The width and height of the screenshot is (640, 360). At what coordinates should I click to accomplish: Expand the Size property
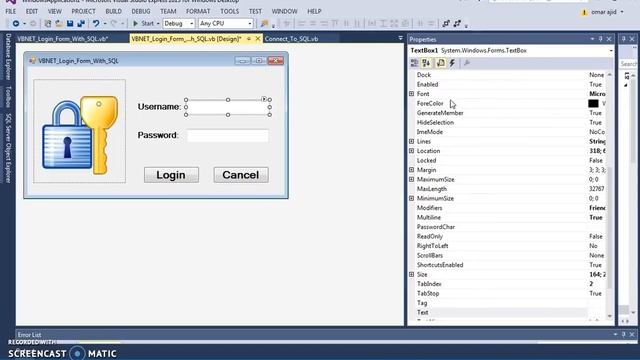[411, 274]
